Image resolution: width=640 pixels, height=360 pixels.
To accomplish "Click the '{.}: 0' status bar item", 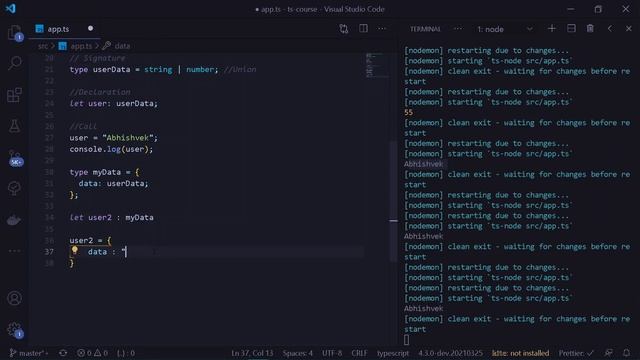I will (126, 353).
